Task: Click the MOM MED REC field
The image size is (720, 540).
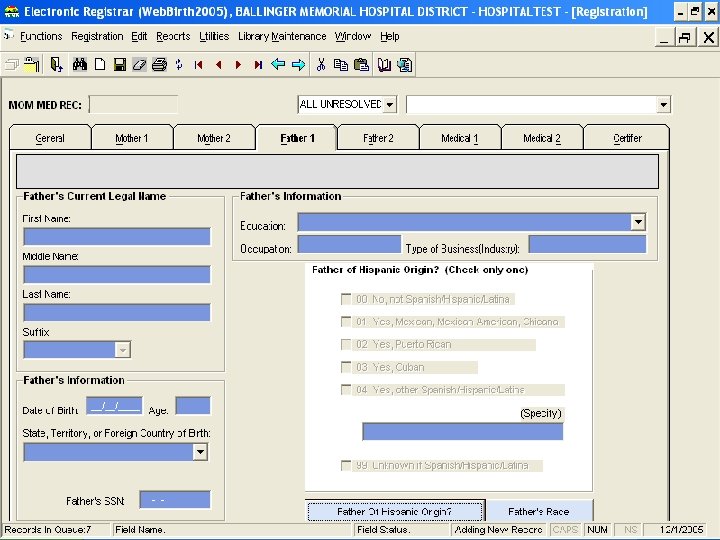Action: pos(134,105)
